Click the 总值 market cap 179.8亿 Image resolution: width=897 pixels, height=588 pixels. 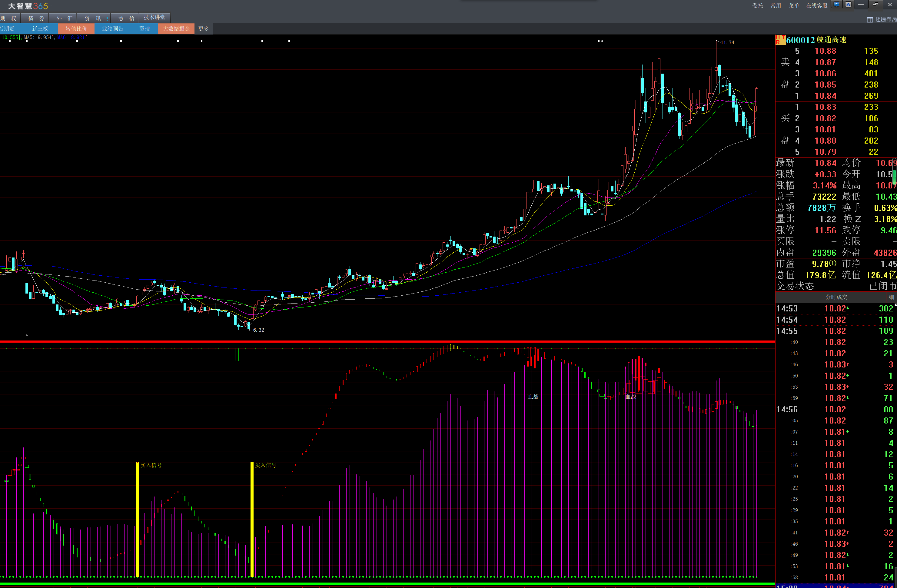click(820, 275)
